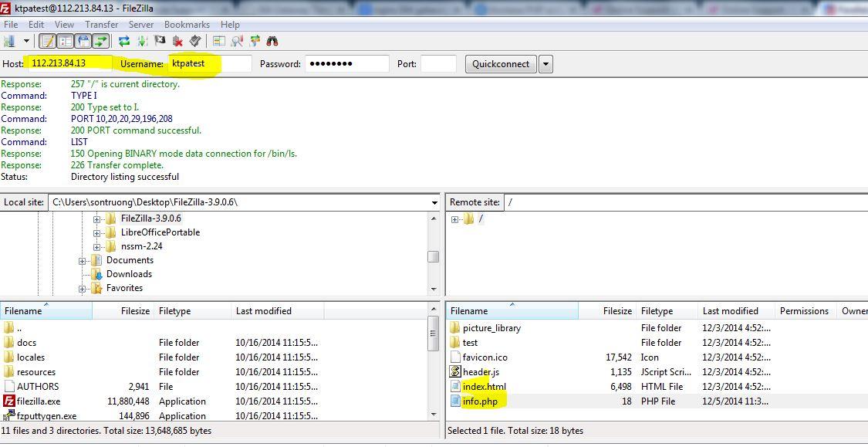Open the Quickconnect history dropdown arrow
This screenshot has height=447, width=868.
coord(545,64)
